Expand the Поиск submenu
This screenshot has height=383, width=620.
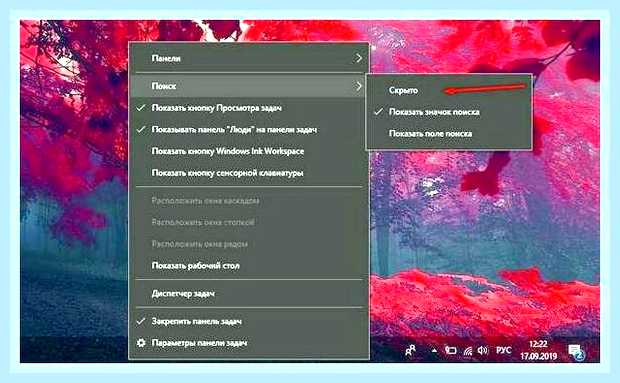(x=249, y=86)
